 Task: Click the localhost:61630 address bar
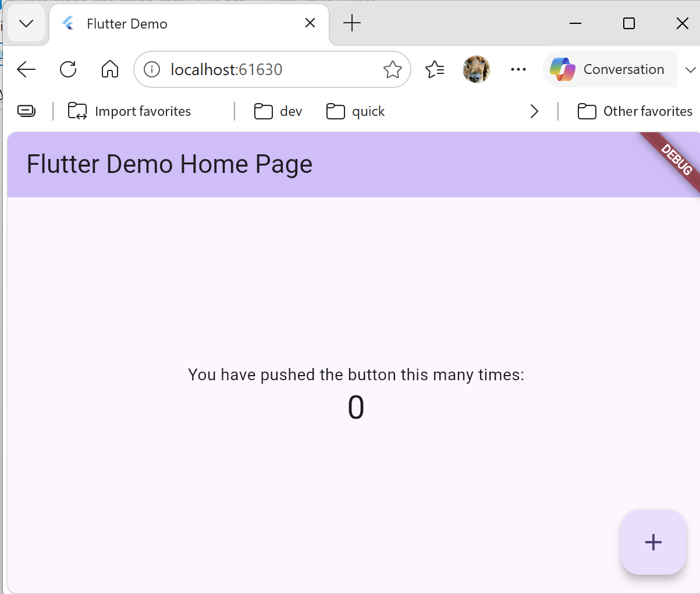(272, 69)
